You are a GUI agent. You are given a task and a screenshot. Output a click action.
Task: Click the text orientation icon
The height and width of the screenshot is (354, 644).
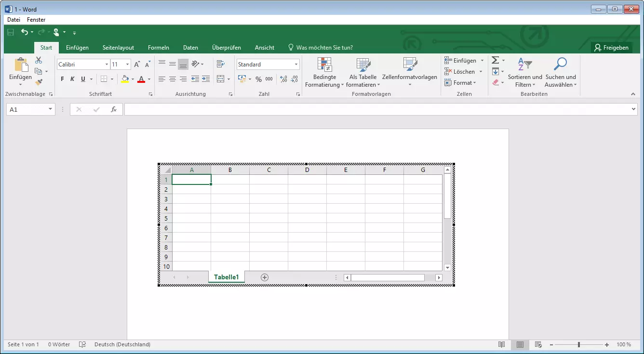click(x=195, y=64)
